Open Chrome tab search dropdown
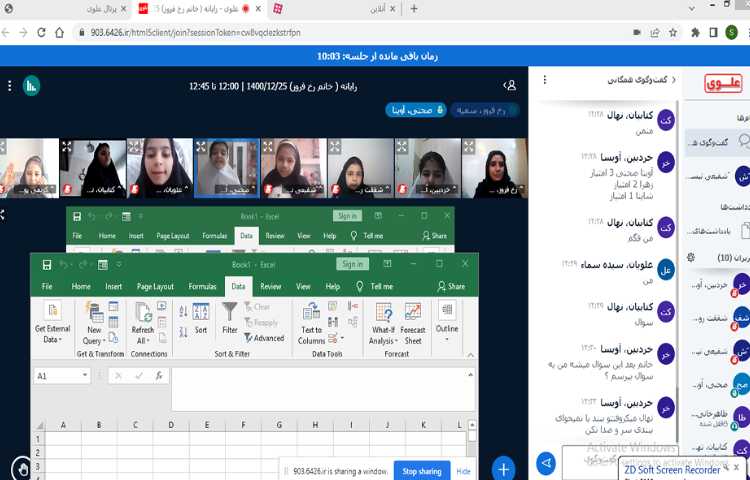The height and width of the screenshot is (480, 750). tap(692, 9)
